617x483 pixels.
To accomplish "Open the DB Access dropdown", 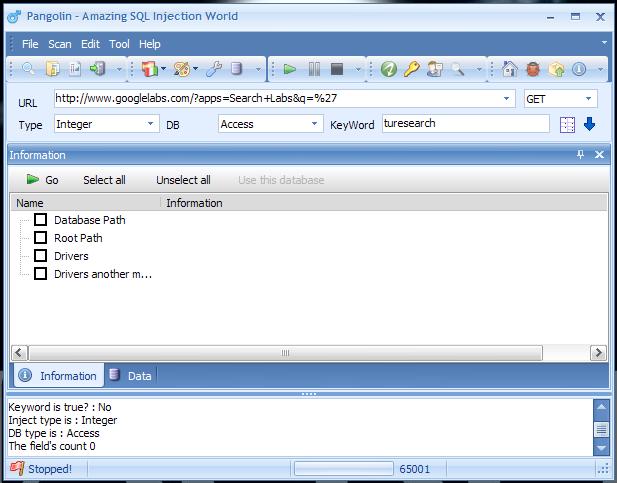I will click(314, 124).
